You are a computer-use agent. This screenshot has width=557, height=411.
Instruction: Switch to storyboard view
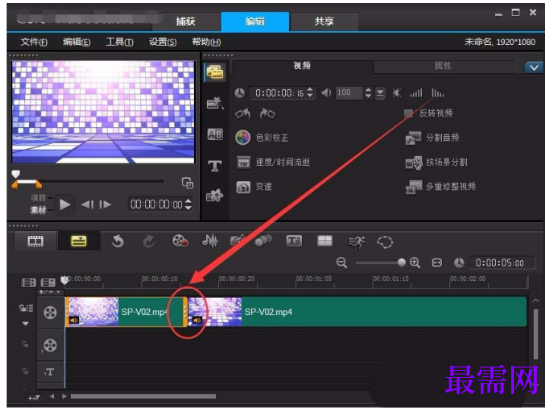pyautogui.click(x=35, y=242)
